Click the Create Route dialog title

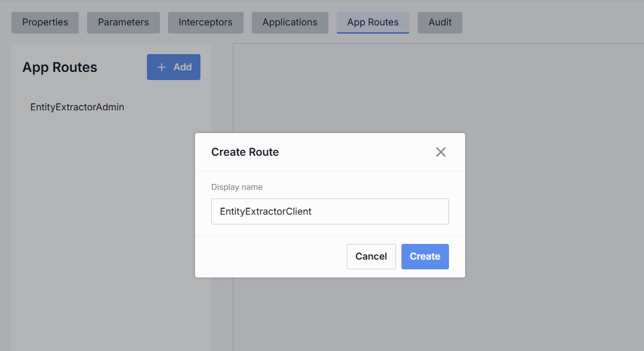[245, 152]
